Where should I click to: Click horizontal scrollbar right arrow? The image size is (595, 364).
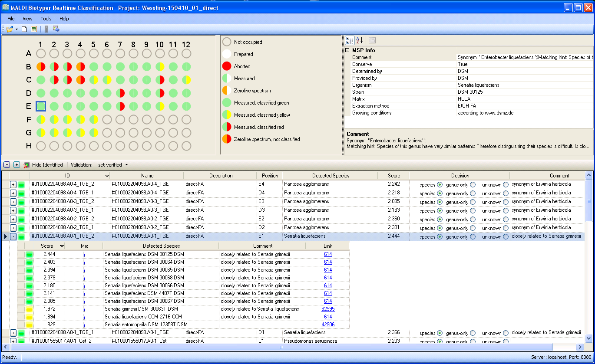[580, 347]
